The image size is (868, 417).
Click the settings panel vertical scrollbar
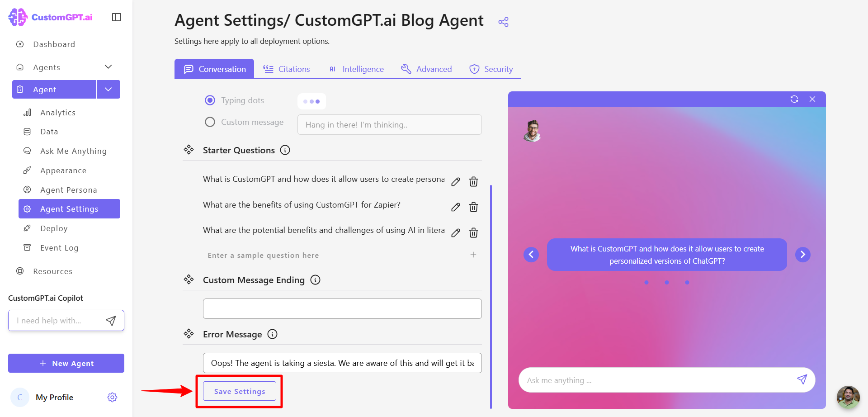[491, 296]
